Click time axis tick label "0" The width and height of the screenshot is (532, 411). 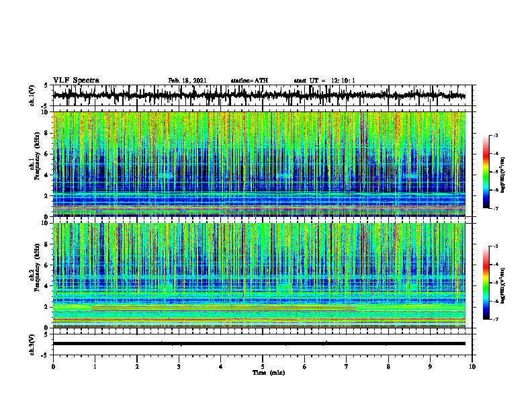pos(53,367)
